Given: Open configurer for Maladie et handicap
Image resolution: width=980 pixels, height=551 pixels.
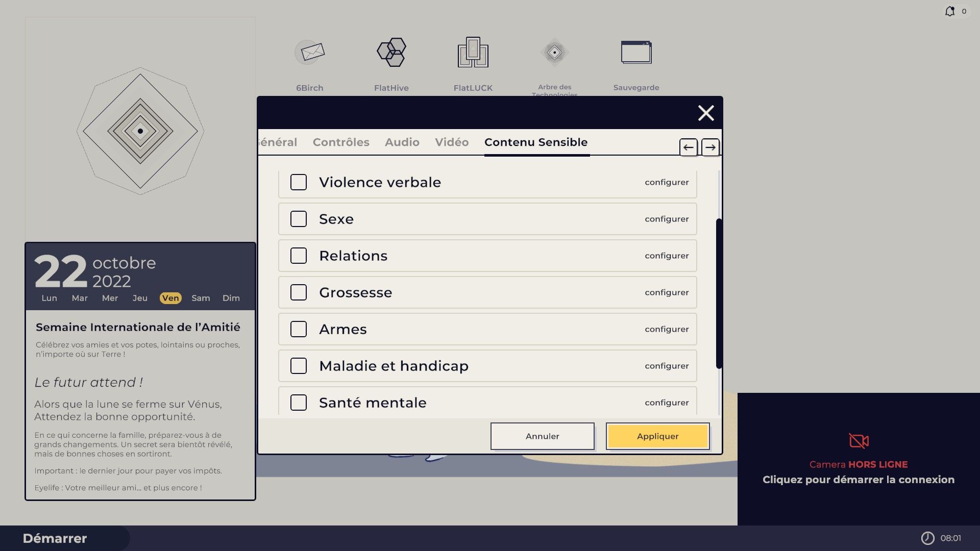Looking at the screenshot, I should [x=667, y=366].
